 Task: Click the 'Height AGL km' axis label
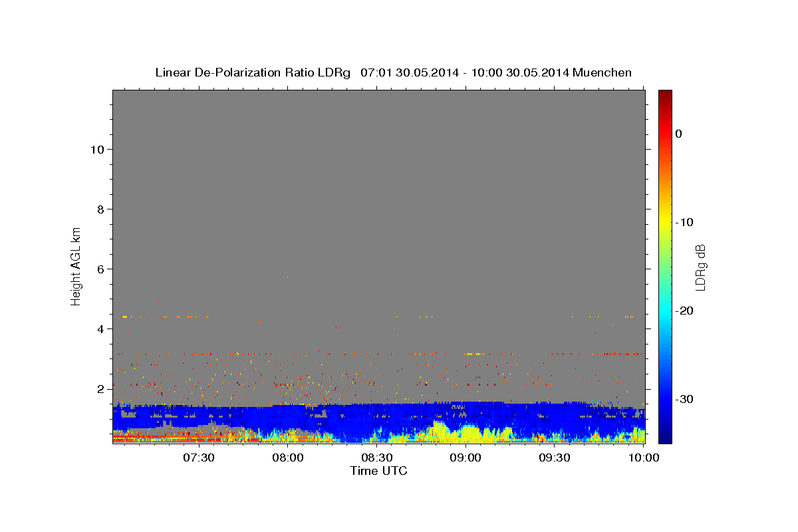tap(76, 266)
